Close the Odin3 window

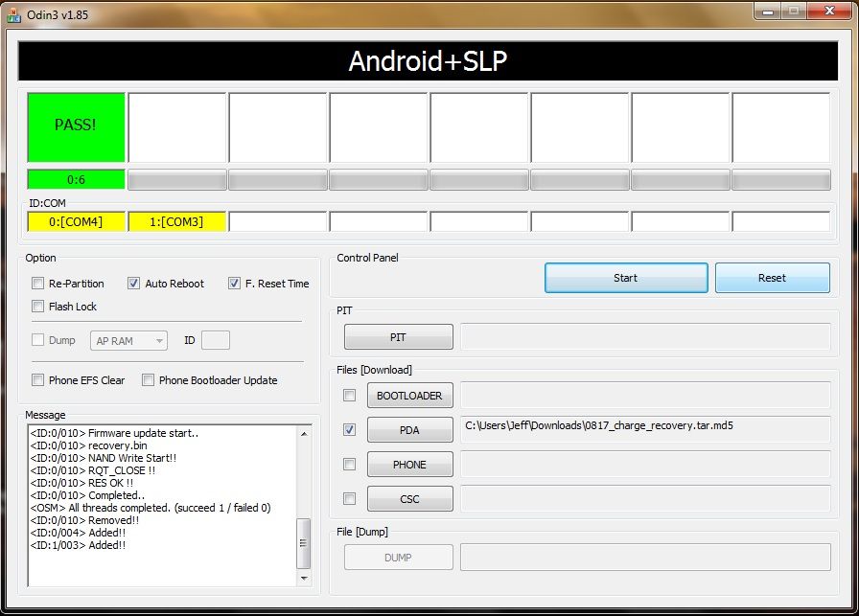tap(829, 11)
